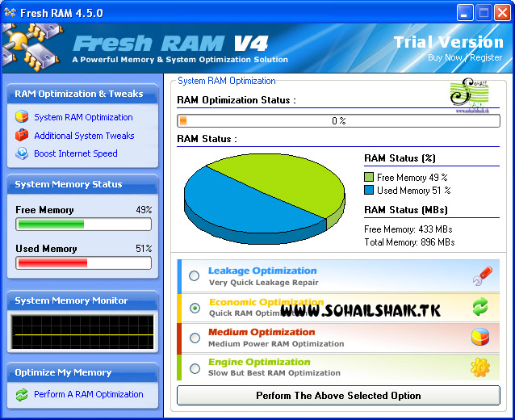Click the Optimize My Memory panel header
The height and width of the screenshot is (420, 515).
82,372
